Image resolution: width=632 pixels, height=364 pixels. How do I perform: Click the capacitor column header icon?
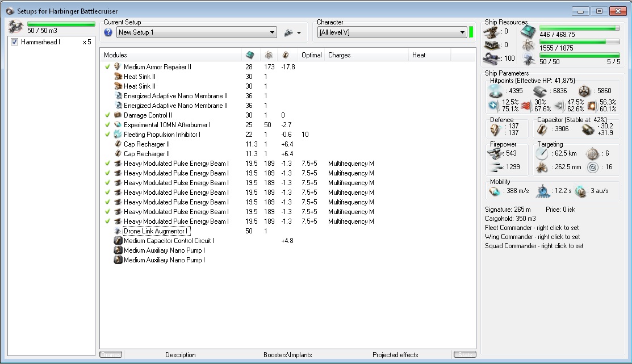point(286,55)
